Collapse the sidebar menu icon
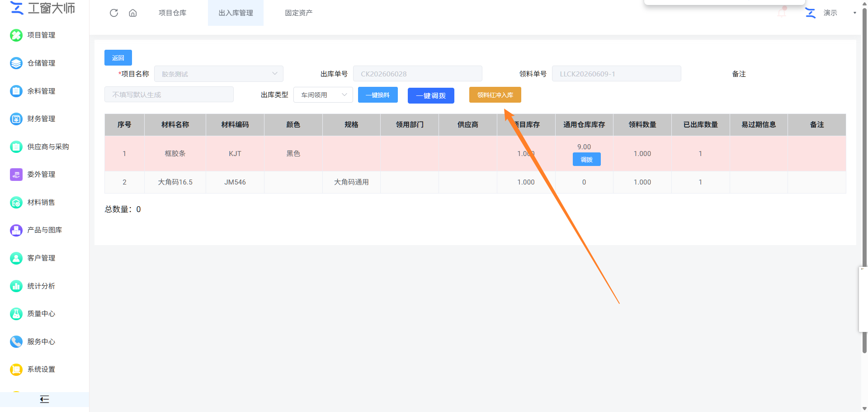Viewport: 868px width, 412px height. (44, 399)
